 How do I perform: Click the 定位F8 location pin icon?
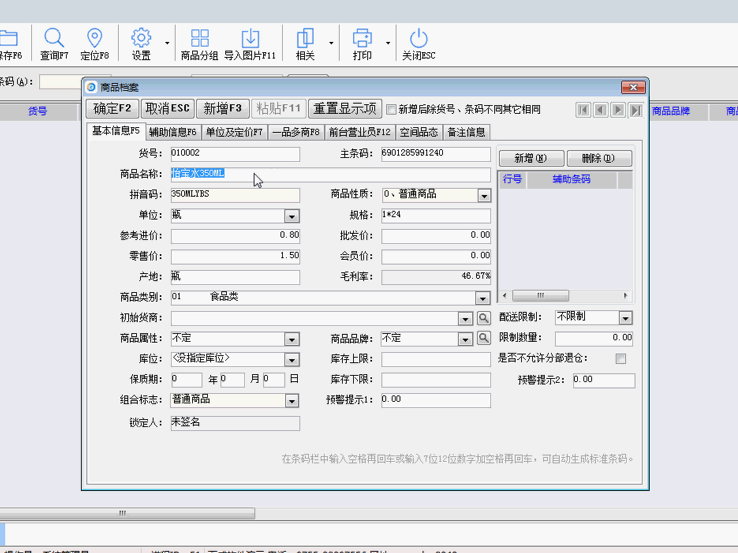[95, 38]
